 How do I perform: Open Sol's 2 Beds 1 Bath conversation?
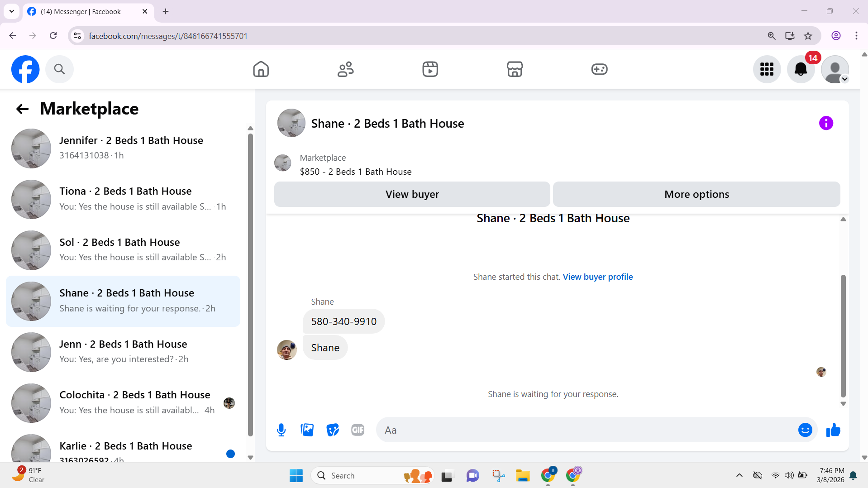pyautogui.click(x=123, y=250)
